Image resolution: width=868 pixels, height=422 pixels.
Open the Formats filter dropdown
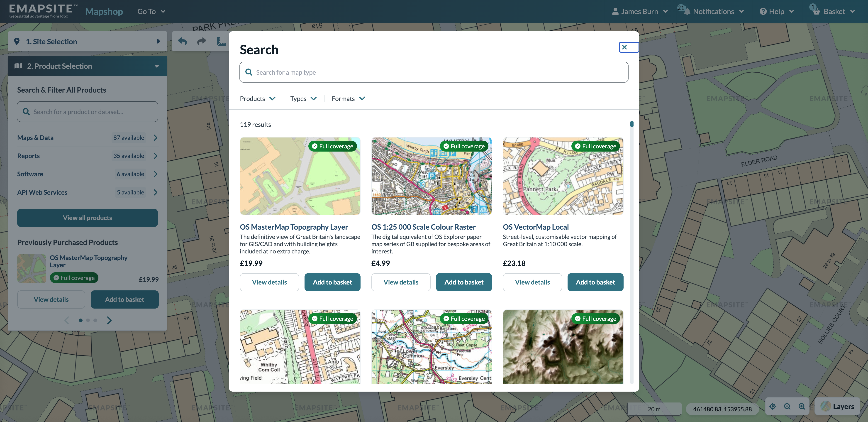348,99
